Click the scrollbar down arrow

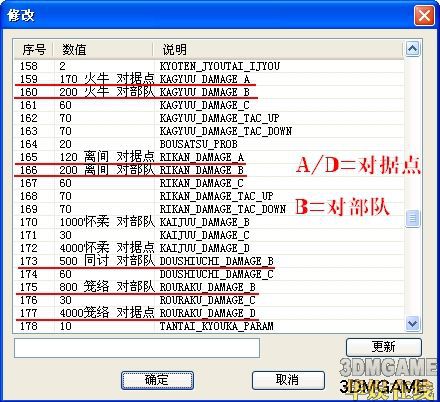pyautogui.click(x=413, y=323)
